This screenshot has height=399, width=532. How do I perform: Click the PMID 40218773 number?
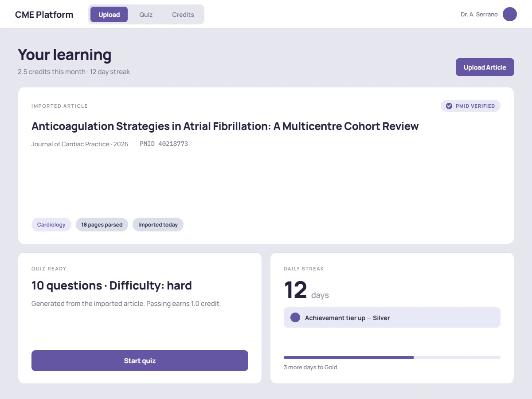(x=164, y=144)
